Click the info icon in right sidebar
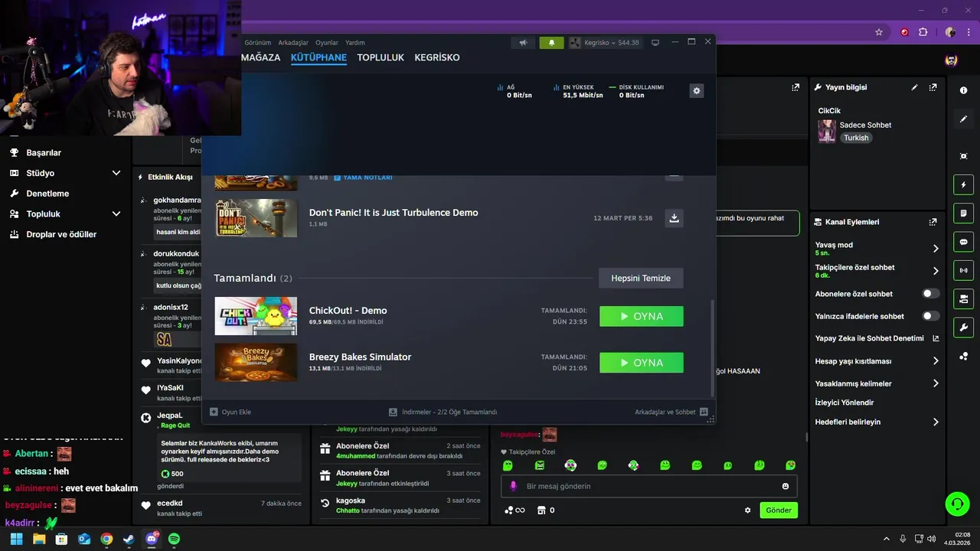The width and height of the screenshot is (980, 551). (963, 90)
